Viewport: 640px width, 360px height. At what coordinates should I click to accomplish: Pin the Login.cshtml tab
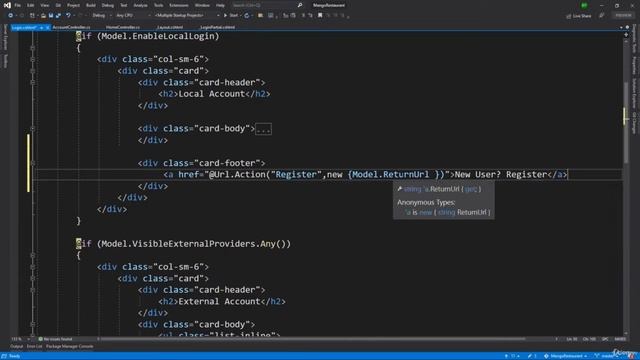click(x=41, y=27)
